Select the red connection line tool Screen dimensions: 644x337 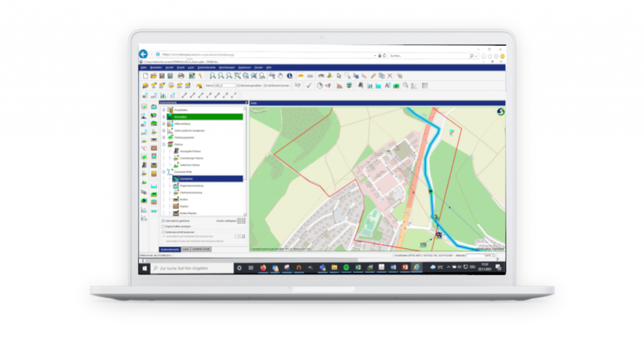pyautogui.click(x=192, y=95)
